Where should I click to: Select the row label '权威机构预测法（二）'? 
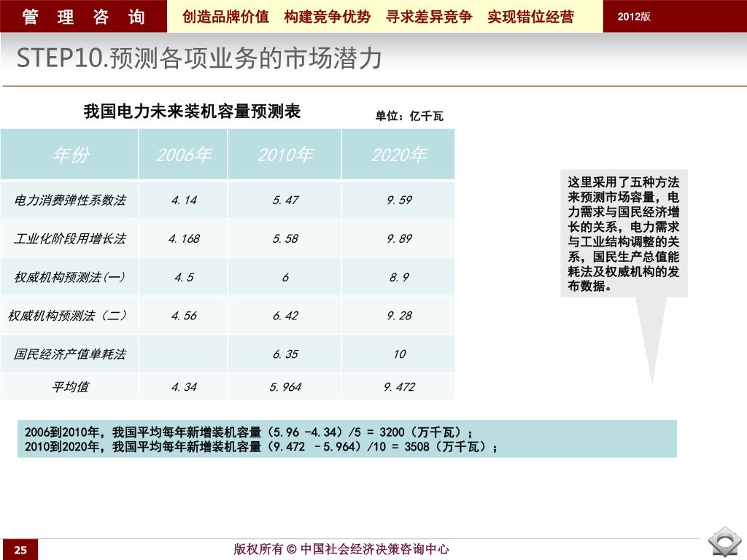(68, 316)
